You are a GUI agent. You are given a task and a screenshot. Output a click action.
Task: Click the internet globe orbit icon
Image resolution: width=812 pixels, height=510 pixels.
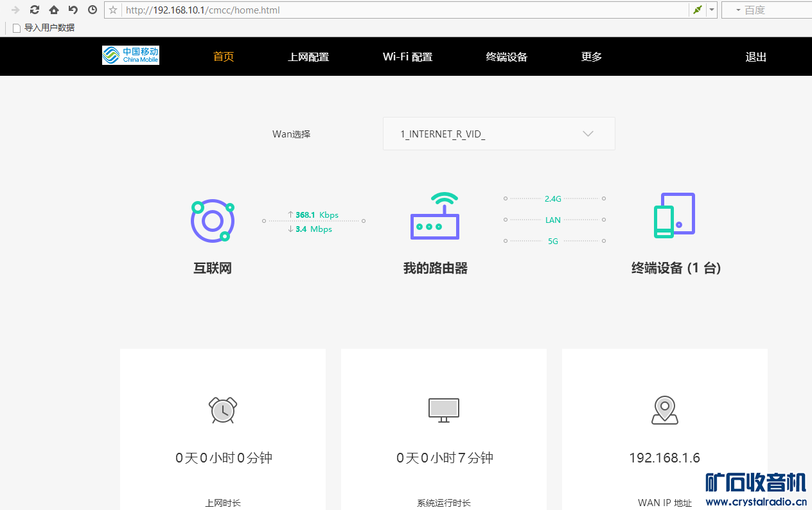tap(213, 221)
